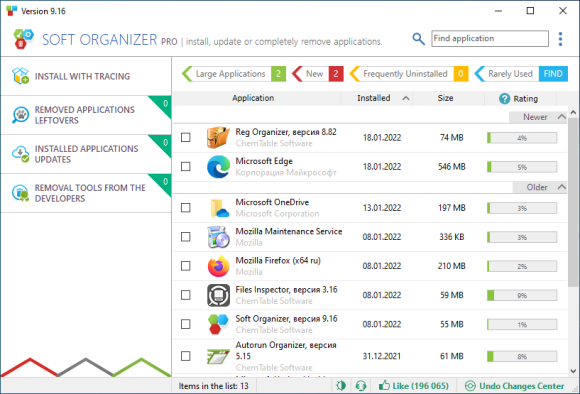580x394 pixels.
Task: Collapse the Older group chevron
Action: pyautogui.click(x=562, y=187)
